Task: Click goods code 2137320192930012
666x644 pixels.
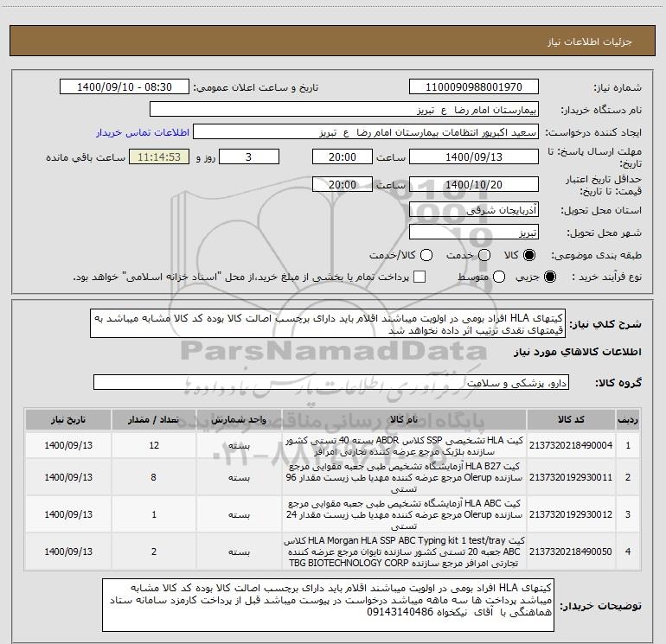Action: (571, 514)
